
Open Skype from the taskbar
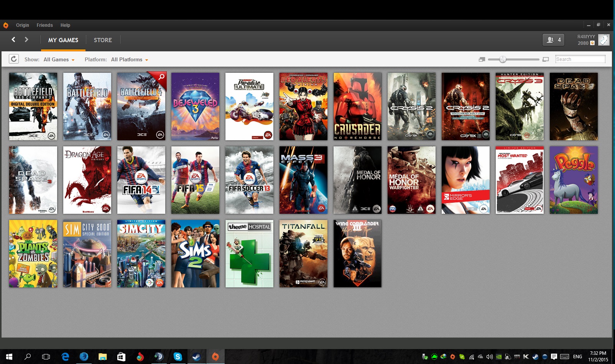(178, 357)
